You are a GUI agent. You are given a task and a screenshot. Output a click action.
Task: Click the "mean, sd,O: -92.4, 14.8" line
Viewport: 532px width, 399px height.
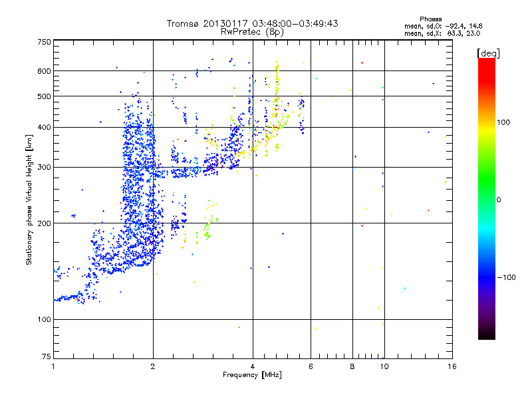coord(443,26)
